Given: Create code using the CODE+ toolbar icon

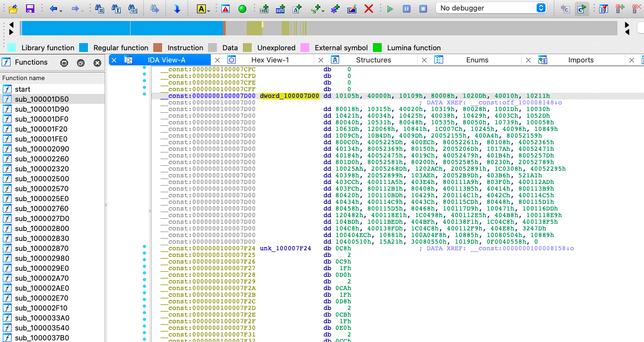Looking at the screenshot, I should tap(264, 8).
